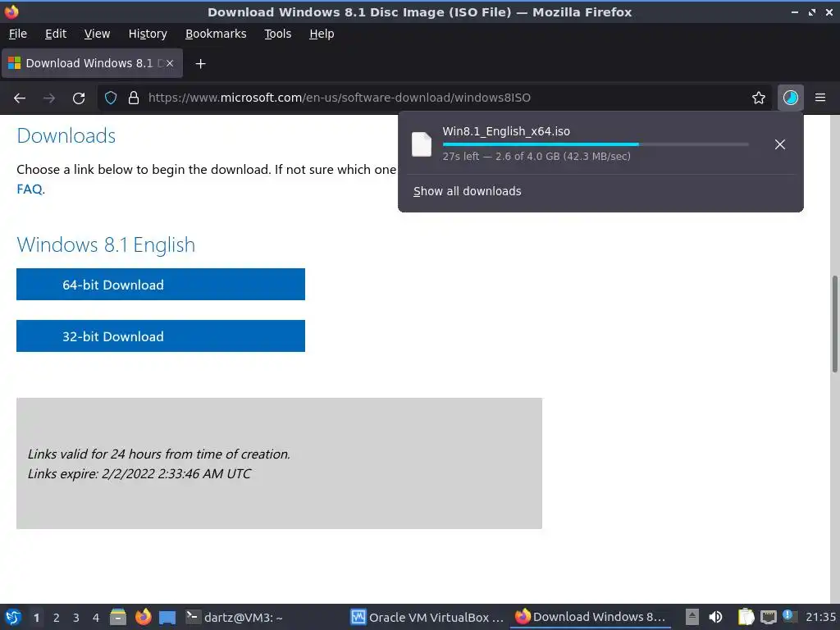Click the Links expire 2/2/2022 text
Screen dimensions: 840x630
pyautogui.click(x=139, y=473)
